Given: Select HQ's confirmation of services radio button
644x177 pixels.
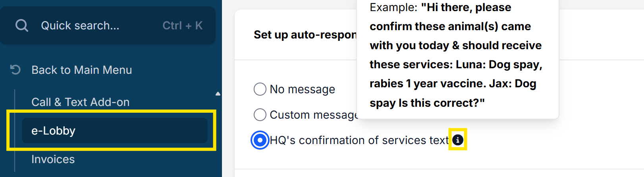Looking at the screenshot, I should 260,140.
